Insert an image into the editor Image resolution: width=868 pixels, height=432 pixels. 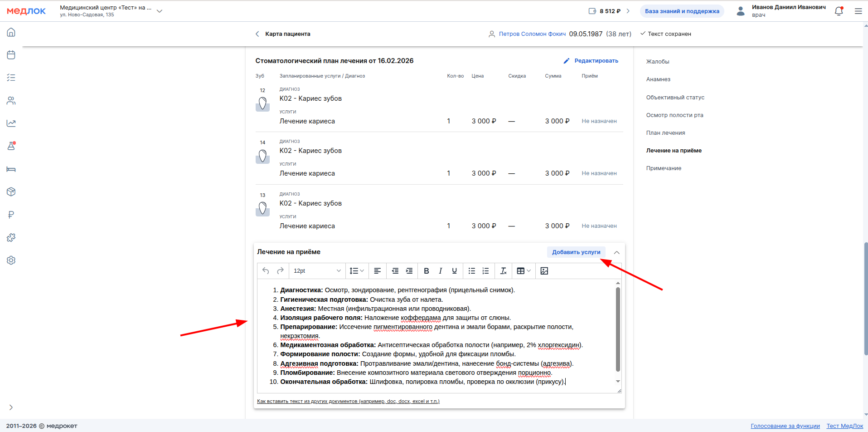point(544,271)
